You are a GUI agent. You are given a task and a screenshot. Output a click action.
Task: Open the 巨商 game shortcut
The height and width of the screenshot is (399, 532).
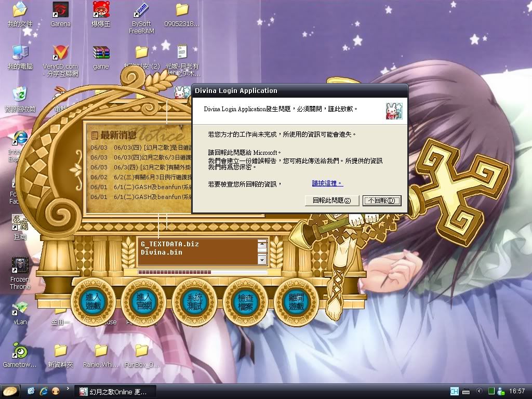click(x=20, y=227)
